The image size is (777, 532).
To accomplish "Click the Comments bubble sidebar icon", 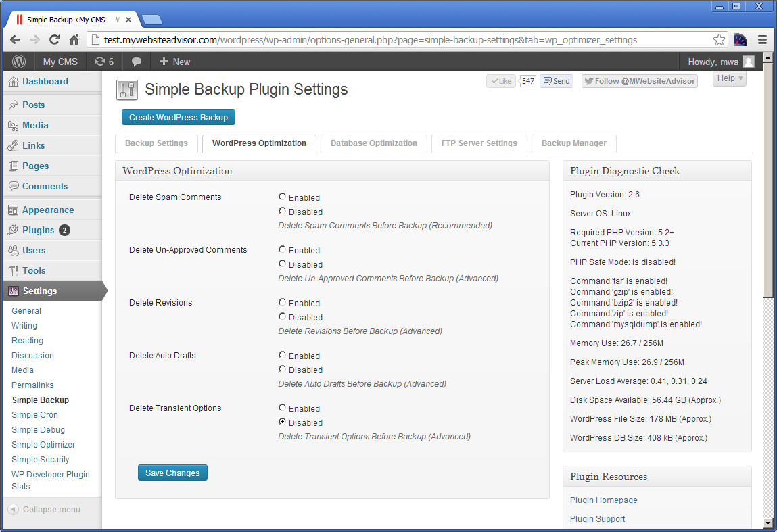I will [x=14, y=187].
